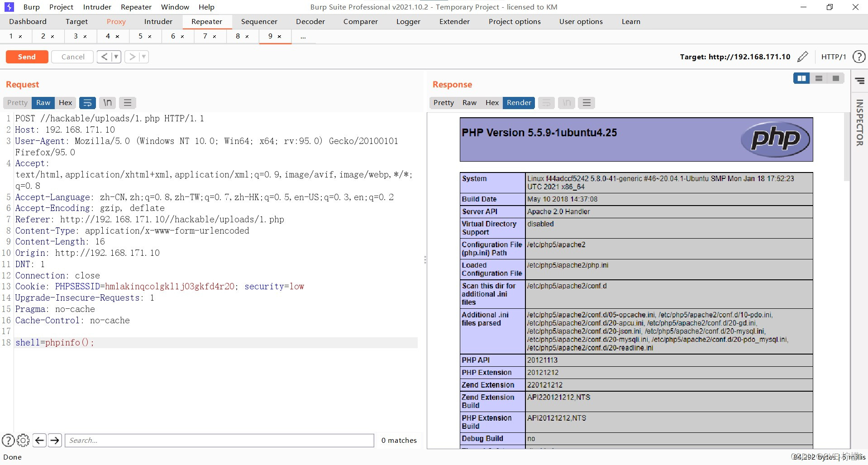Focus the request Search field

tap(219, 440)
